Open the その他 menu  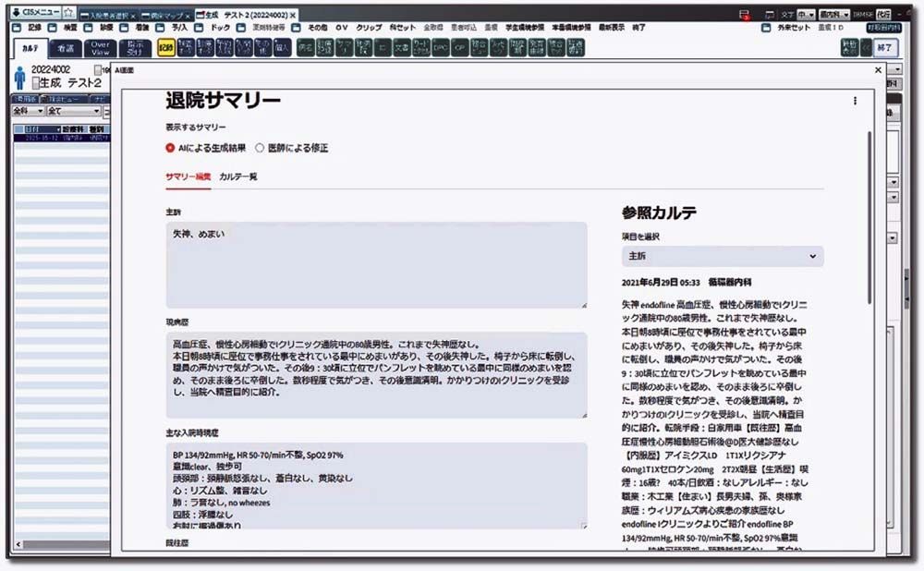coord(317,28)
